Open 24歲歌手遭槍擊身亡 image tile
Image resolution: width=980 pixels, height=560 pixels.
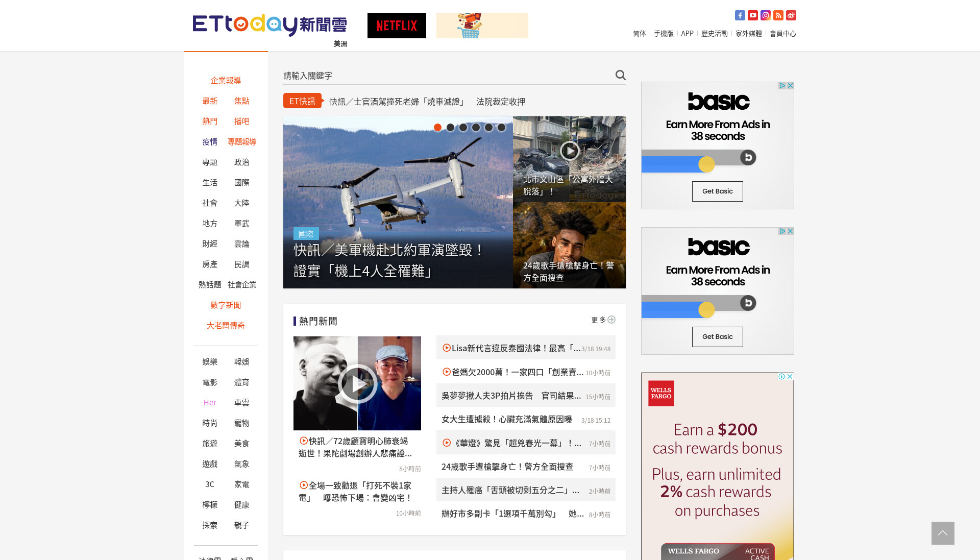click(x=569, y=246)
